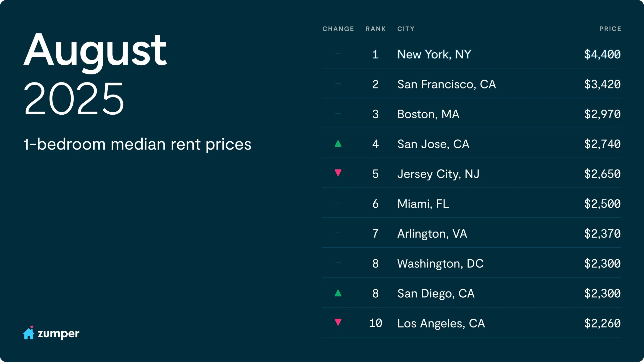The image size is (644, 362).
Task: Click the no-change dash beside New York
Action: [x=338, y=54]
